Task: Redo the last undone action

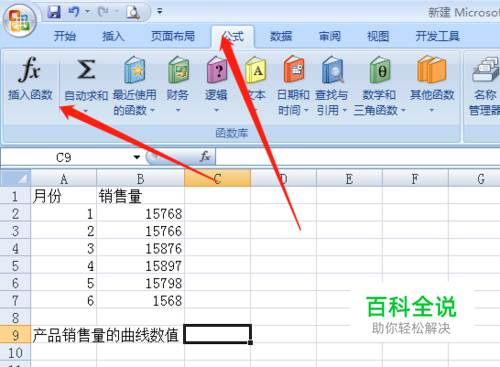Action: point(103,12)
